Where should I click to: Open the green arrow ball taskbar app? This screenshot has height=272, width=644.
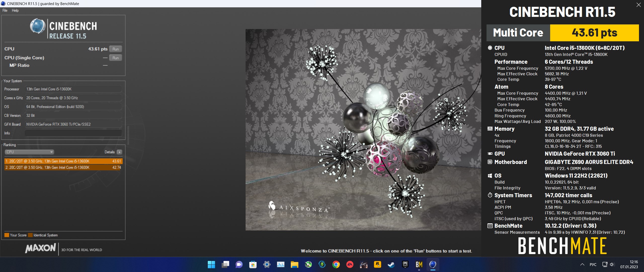[308, 264]
